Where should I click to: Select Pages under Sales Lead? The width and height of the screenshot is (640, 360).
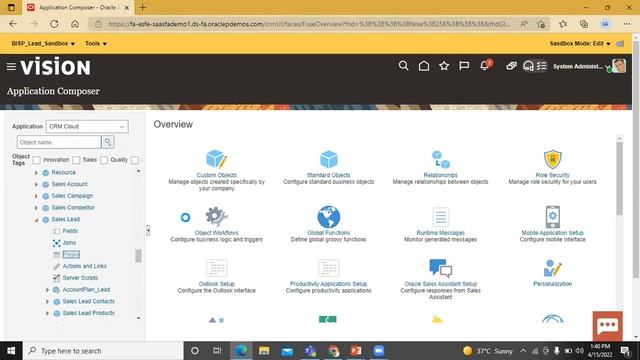pyautogui.click(x=71, y=255)
